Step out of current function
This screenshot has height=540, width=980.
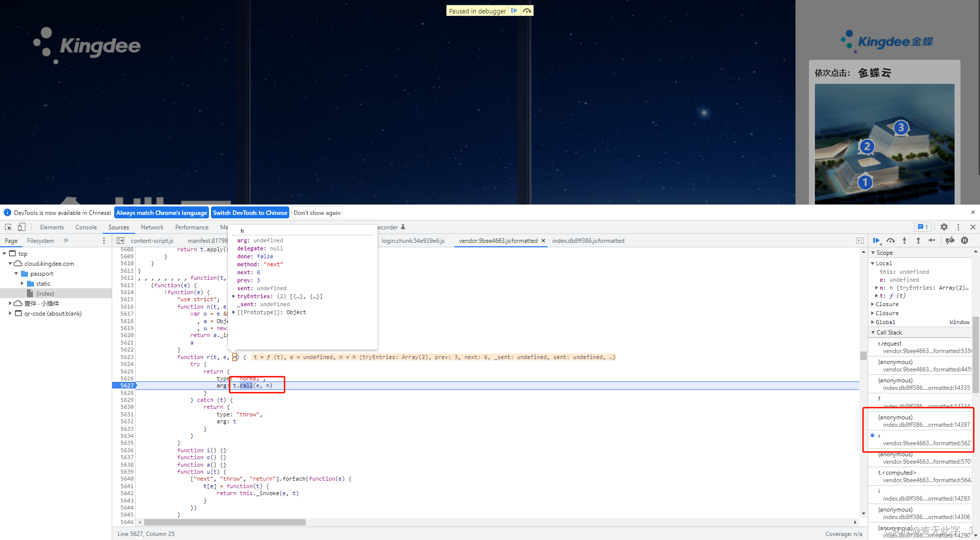[918, 240]
